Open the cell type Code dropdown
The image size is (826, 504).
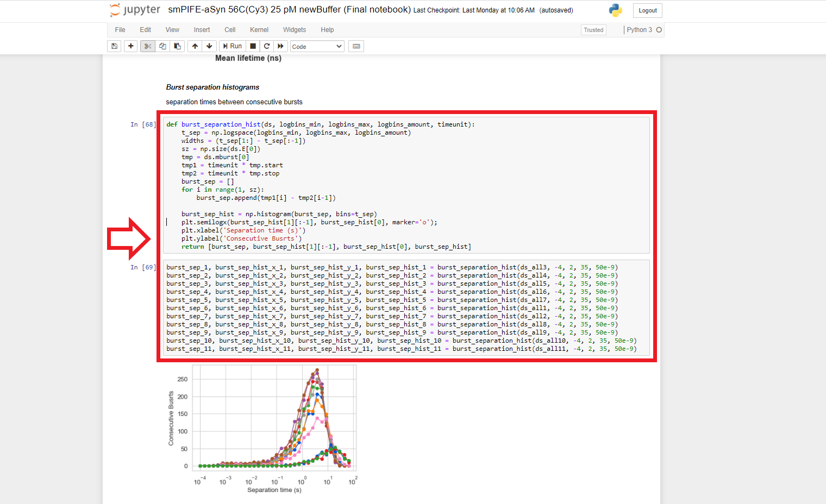317,47
